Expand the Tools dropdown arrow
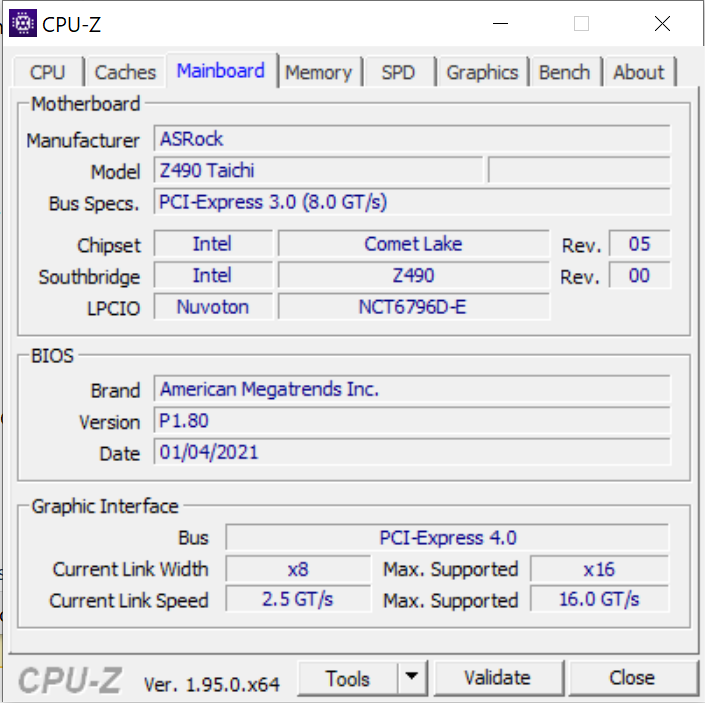 coord(412,676)
